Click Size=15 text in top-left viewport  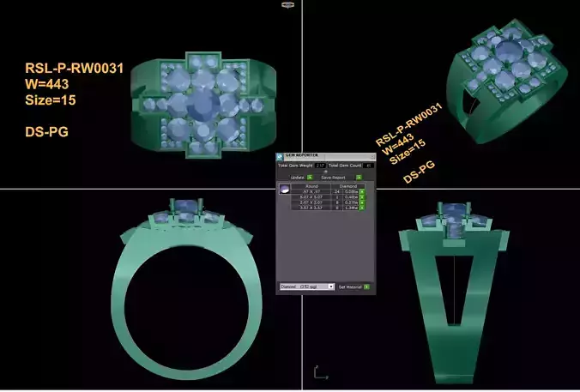pos(51,100)
